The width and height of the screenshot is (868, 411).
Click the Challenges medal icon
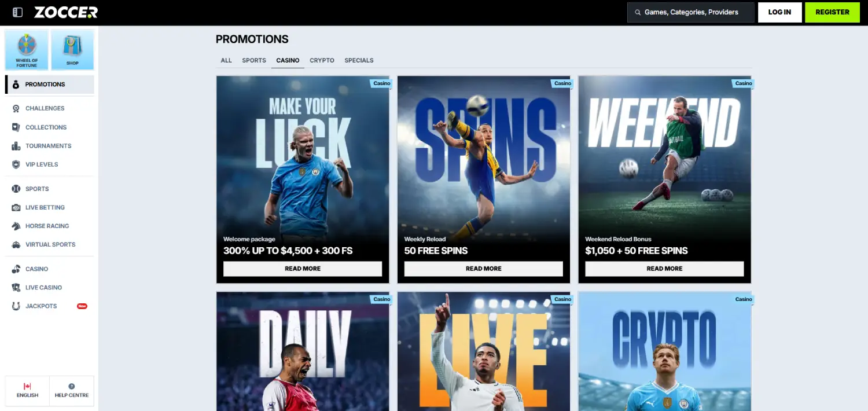point(16,108)
